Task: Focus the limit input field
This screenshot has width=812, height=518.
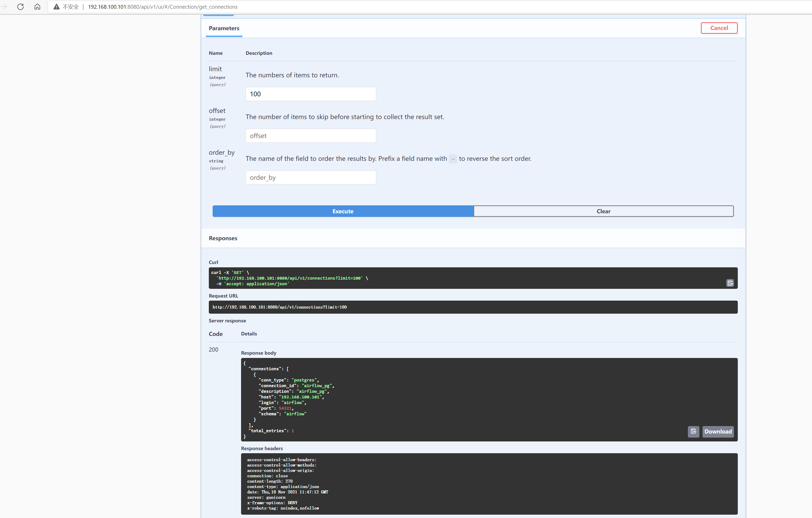Action: [310, 94]
